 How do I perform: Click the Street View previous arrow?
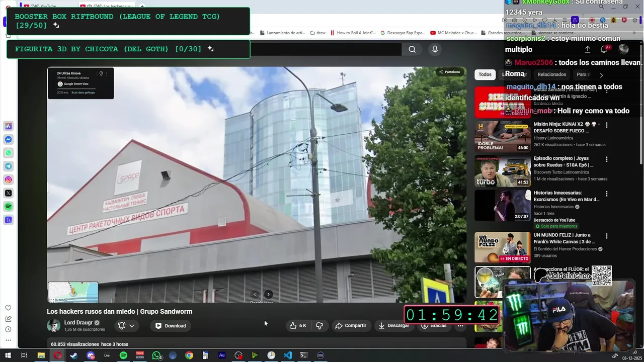[x=255, y=294]
